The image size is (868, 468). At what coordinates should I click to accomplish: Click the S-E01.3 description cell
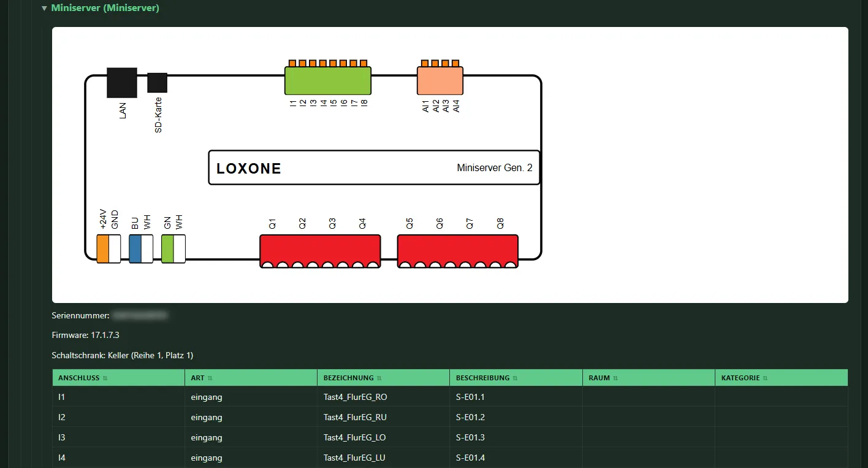[x=516, y=437]
